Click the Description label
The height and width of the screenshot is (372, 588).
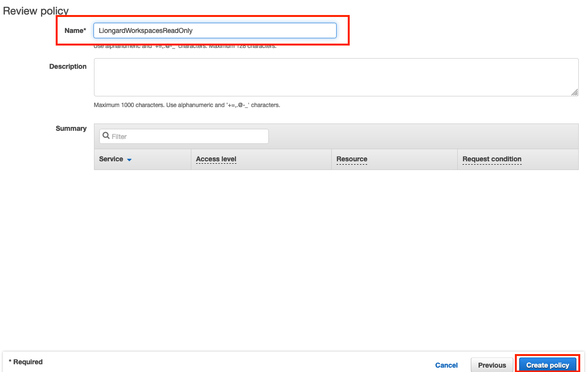point(68,66)
